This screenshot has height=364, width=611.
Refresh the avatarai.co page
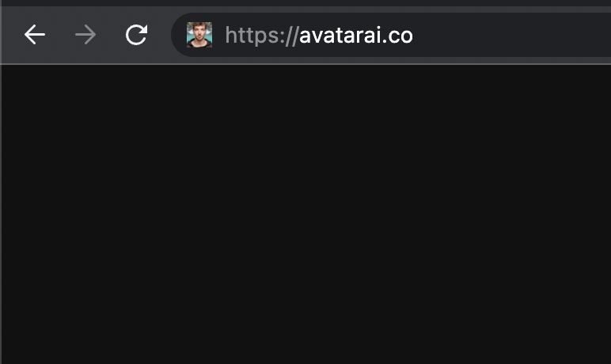(x=136, y=35)
